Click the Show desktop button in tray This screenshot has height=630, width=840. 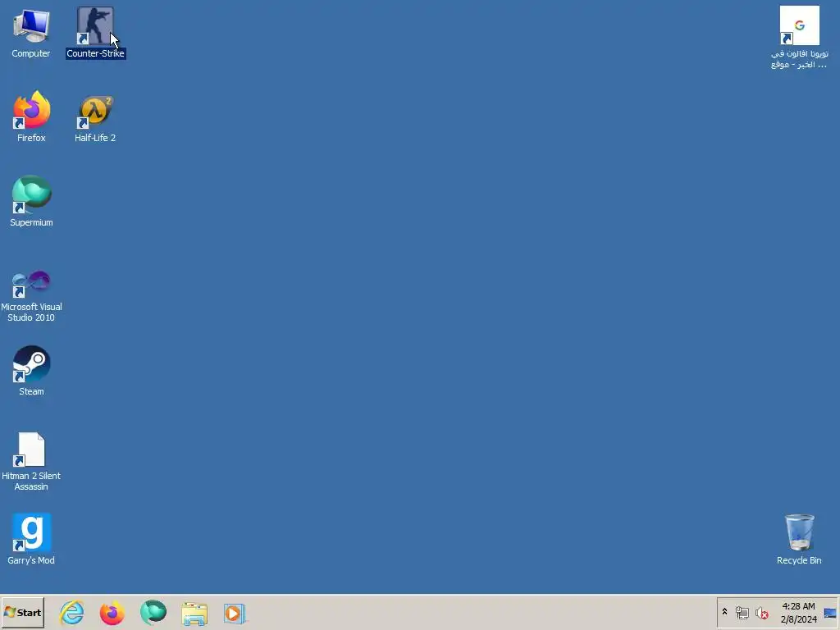(x=830, y=613)
